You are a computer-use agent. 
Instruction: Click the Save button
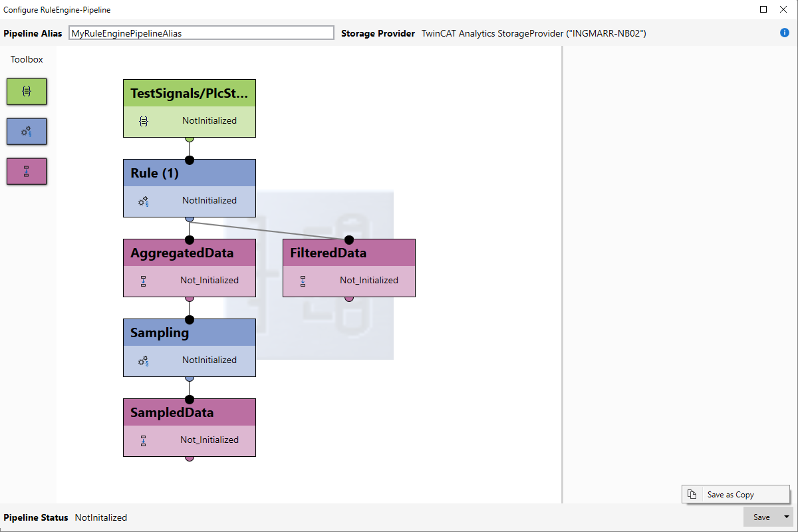pyautogui.click(x=761, y=517)
